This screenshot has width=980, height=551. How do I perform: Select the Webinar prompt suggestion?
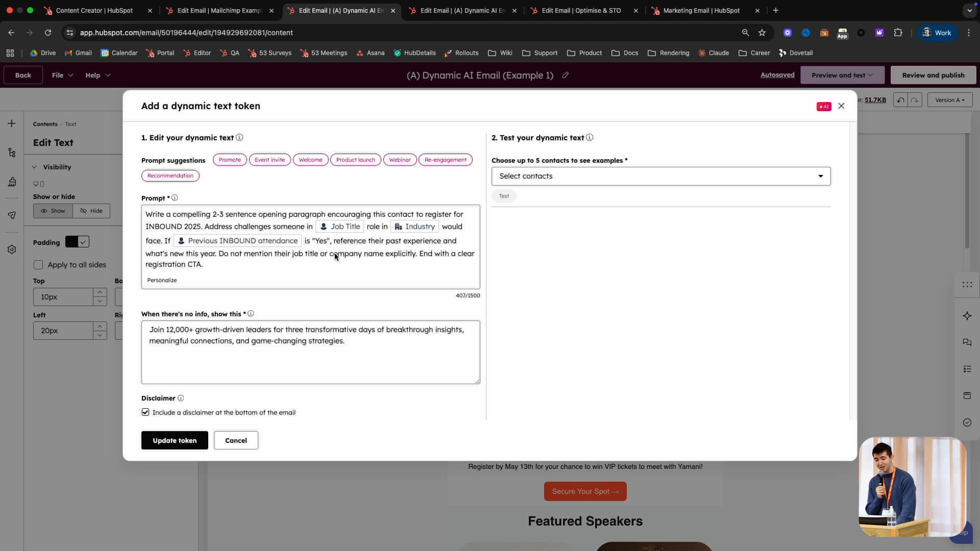click(400, 160)
